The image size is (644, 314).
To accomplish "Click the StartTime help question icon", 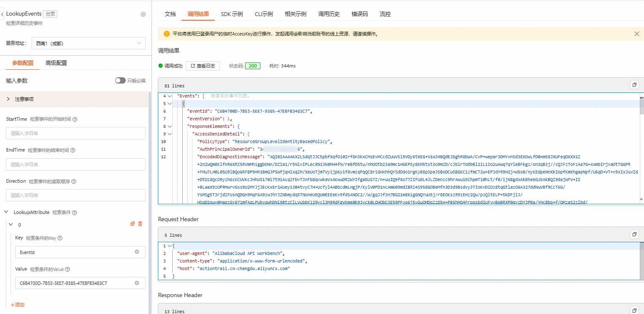I will [x=75, y=119].
